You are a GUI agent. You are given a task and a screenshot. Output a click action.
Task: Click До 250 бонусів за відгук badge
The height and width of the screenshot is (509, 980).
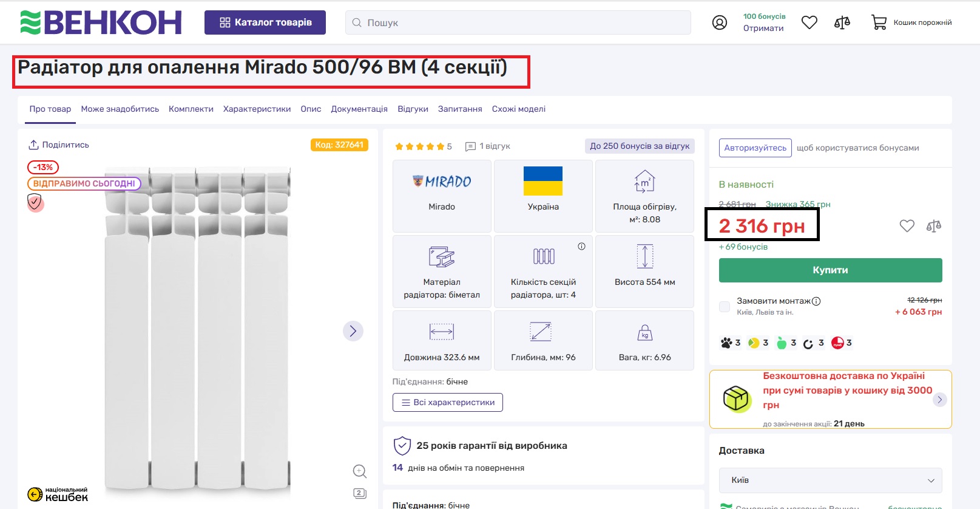click(x=640, y=146)
